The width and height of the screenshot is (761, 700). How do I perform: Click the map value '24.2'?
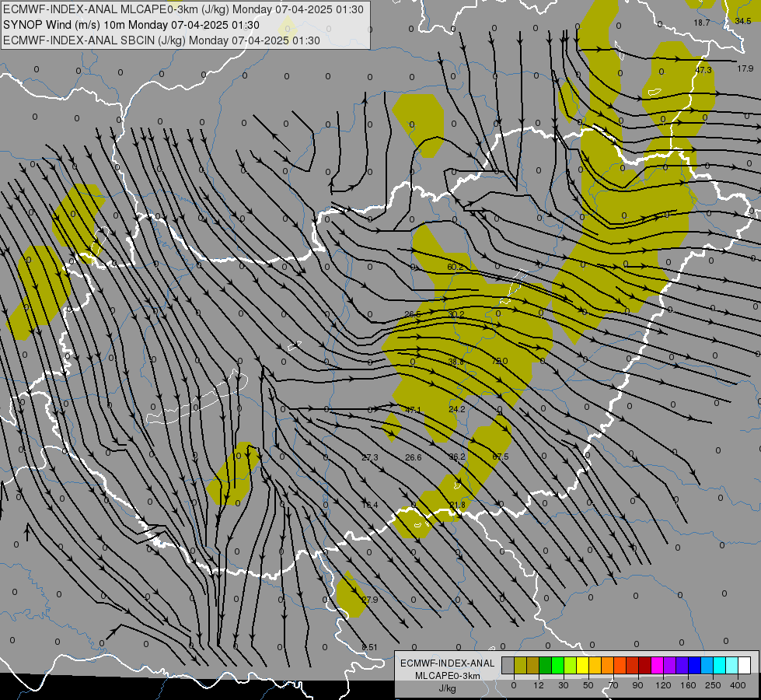pos(457,410)
